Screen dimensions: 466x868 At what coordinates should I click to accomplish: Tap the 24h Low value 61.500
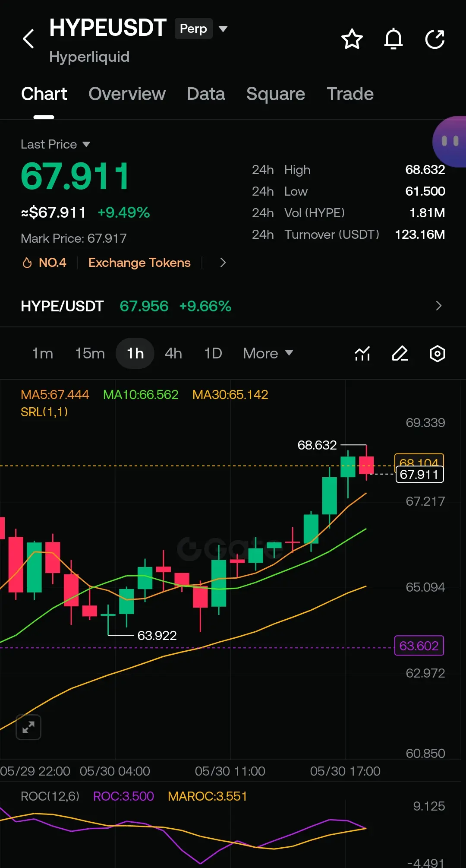[425, 191]
